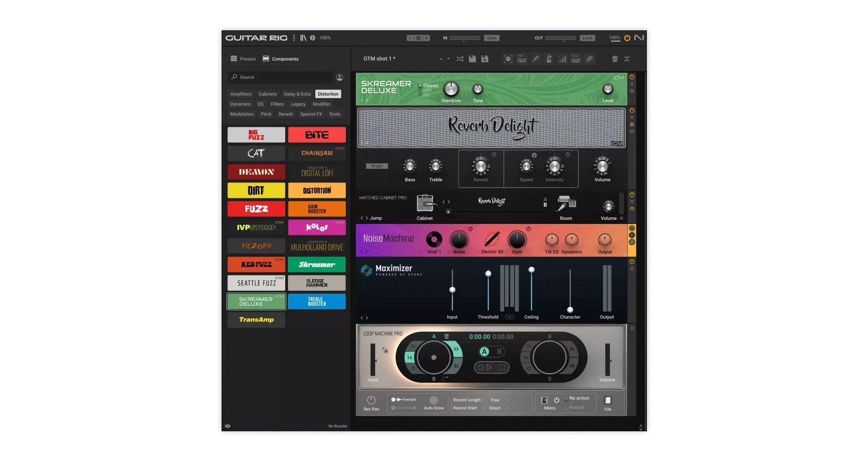
Task: Go to previous preset with up arrow
Action: 441,59
